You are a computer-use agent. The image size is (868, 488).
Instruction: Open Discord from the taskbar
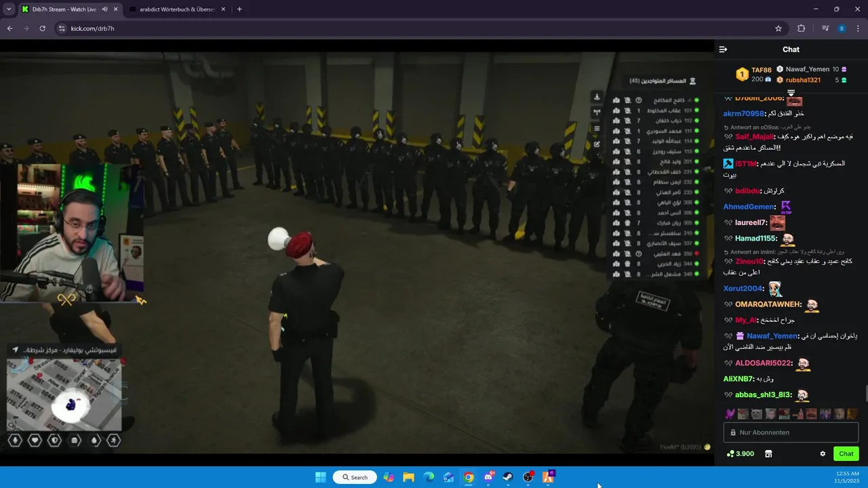[488, 477]
